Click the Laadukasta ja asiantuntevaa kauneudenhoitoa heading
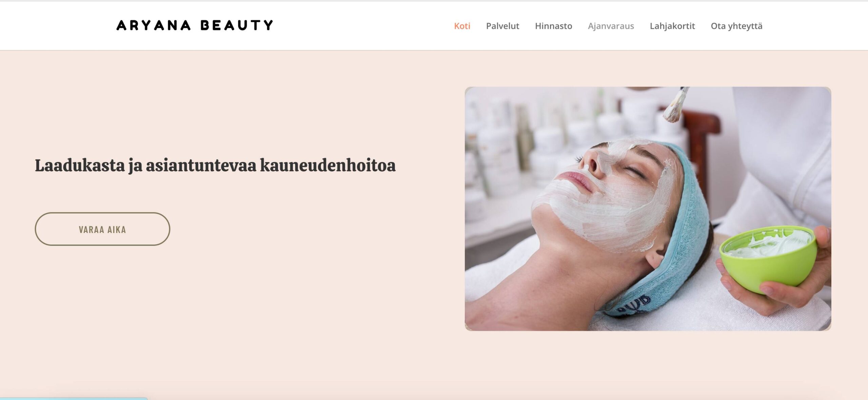Image resolution: width=868 pixels, height=400 pixels. pos(215,166)
